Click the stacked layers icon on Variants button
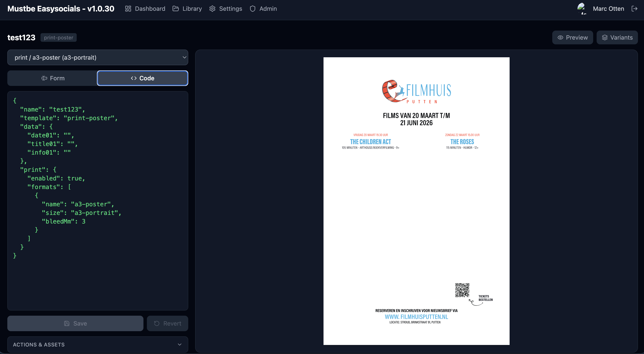The height and width of the screenshot is (354, 644). click(605, 37)
